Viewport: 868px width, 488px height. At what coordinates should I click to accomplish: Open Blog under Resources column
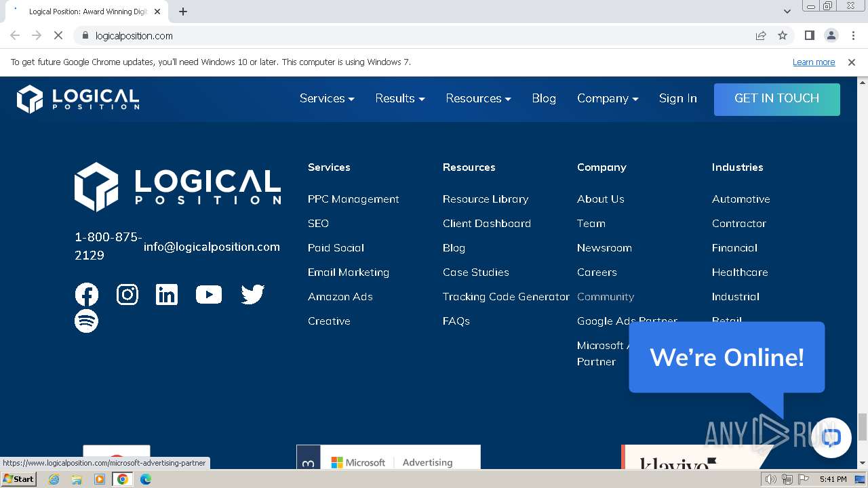[x=454, y=248]
